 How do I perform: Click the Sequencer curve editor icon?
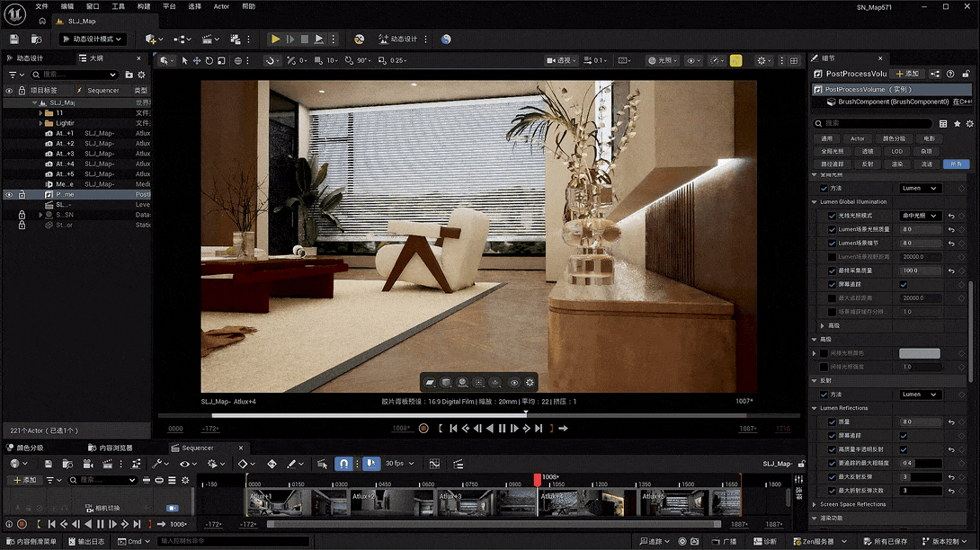point(434,464)
